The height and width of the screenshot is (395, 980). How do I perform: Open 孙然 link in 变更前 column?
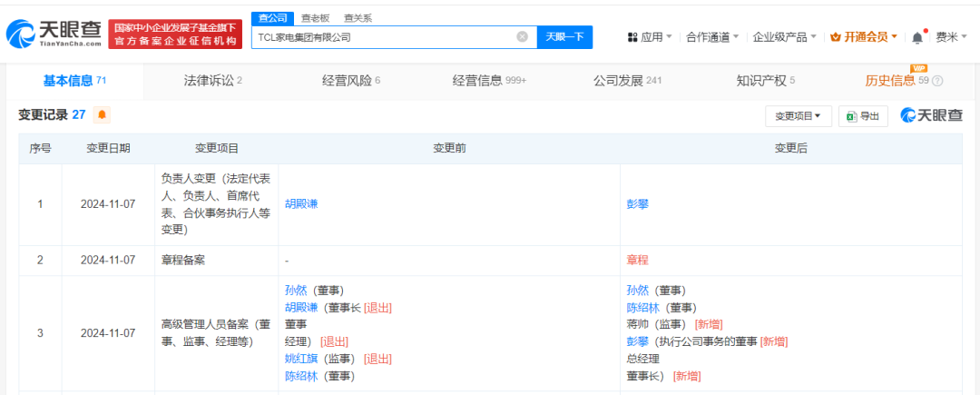tap(296, 291)
